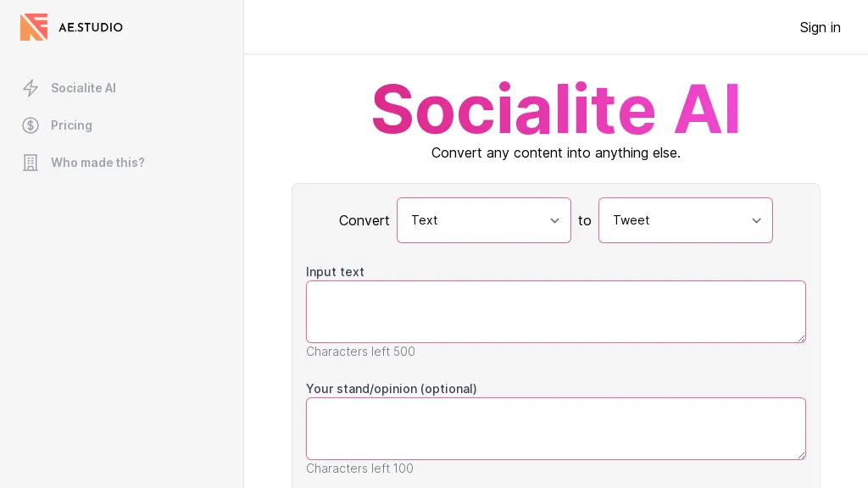Focus the stand/opinion optional field
868x488 pixels.
[x=555, y=429]
